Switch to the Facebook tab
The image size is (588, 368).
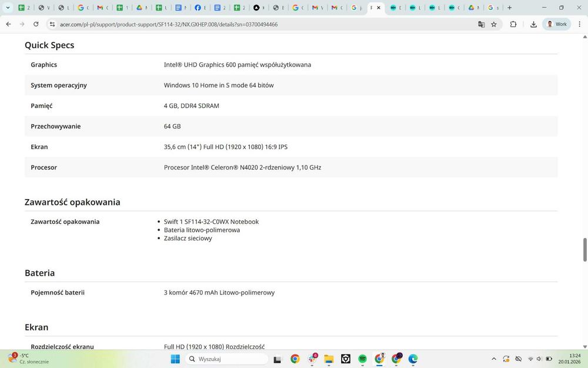201,8
